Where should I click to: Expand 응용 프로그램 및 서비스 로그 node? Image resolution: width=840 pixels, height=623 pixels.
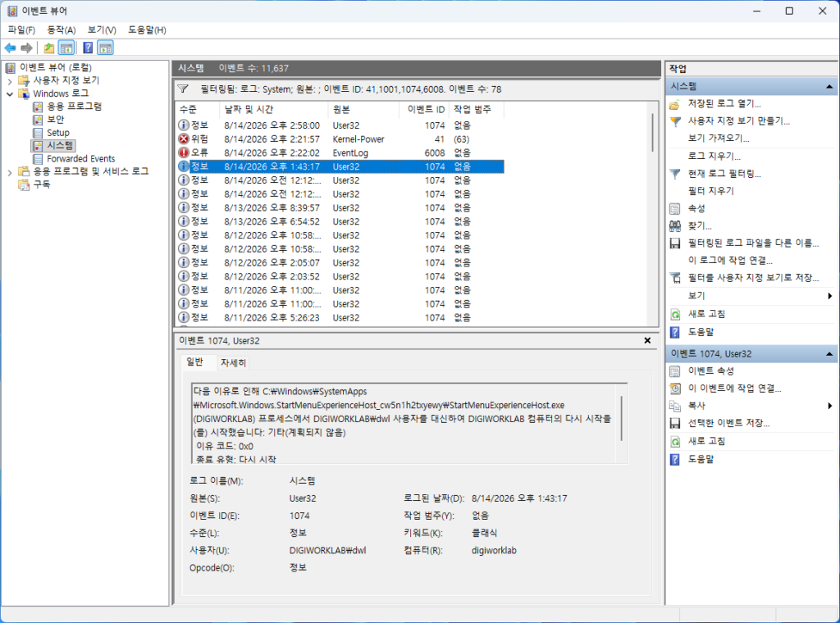pyautogui.click(x=10, y=172)
